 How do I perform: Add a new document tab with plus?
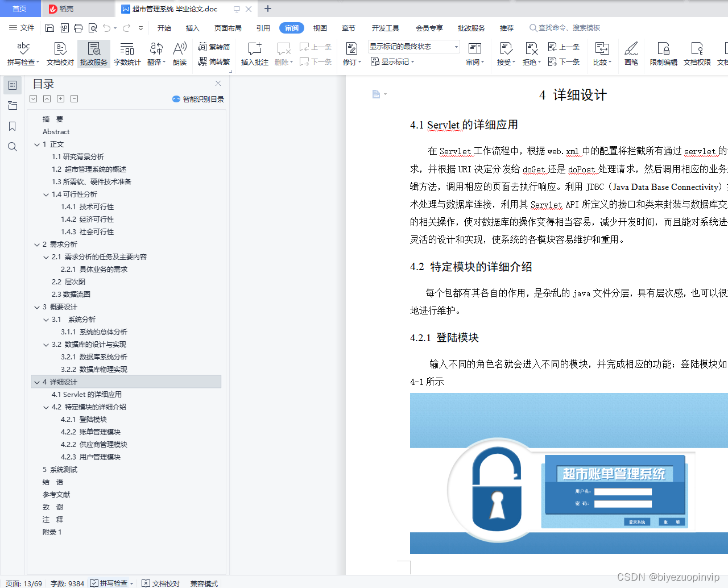[268, 9]
